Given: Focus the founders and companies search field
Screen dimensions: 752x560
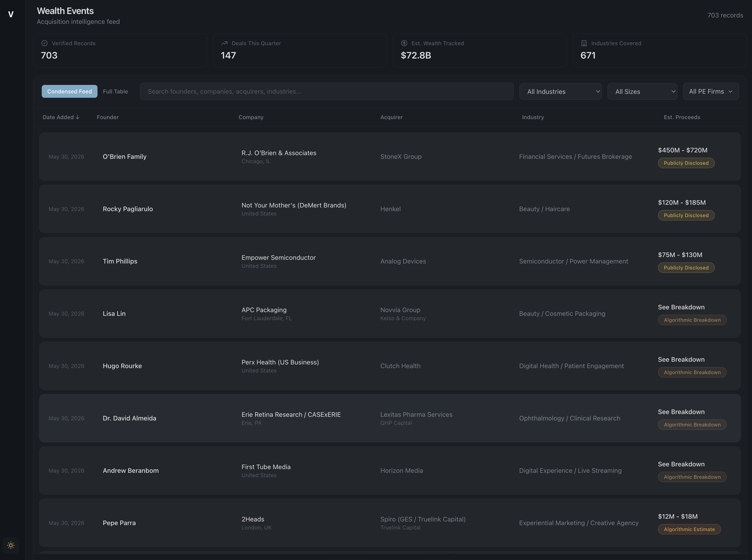Looking at the screenshot, I should coord(327,92).
